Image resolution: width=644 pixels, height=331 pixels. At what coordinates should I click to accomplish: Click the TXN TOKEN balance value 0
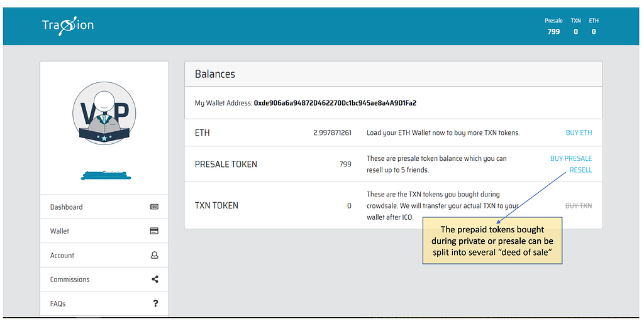(x=349, y=205)
